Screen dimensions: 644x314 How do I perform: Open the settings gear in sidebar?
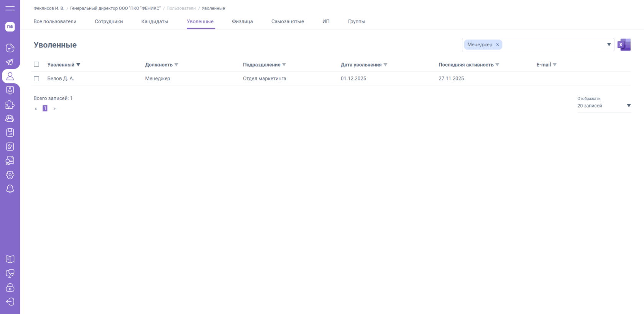[x=10, y=175]
